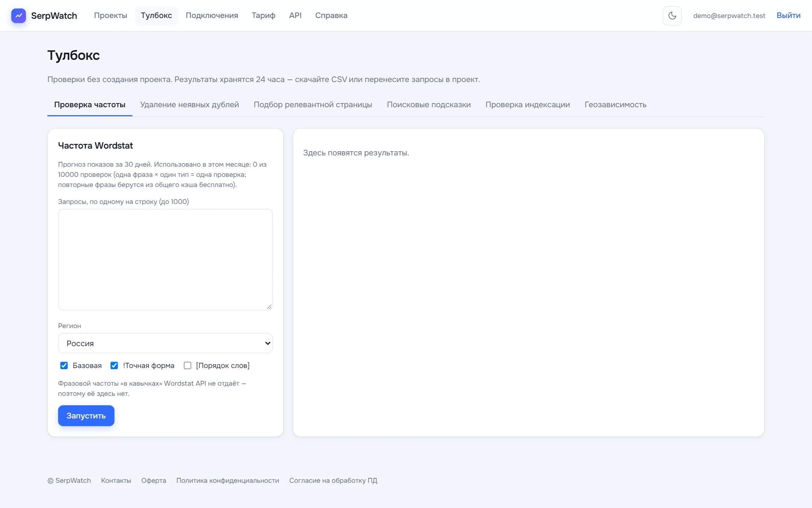Image resolution: width=812 pixels, height=508 pixels.
Task: Switch to the Поисковые подсказки tab
Action: 429,105
